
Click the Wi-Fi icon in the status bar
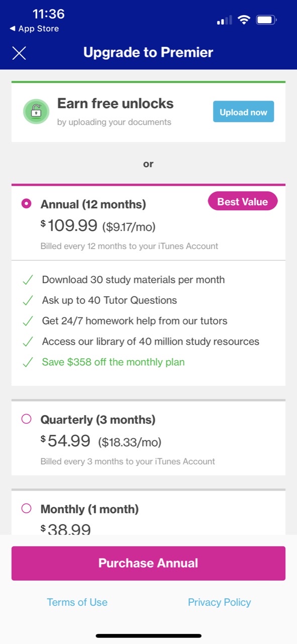tap(245, 20)
